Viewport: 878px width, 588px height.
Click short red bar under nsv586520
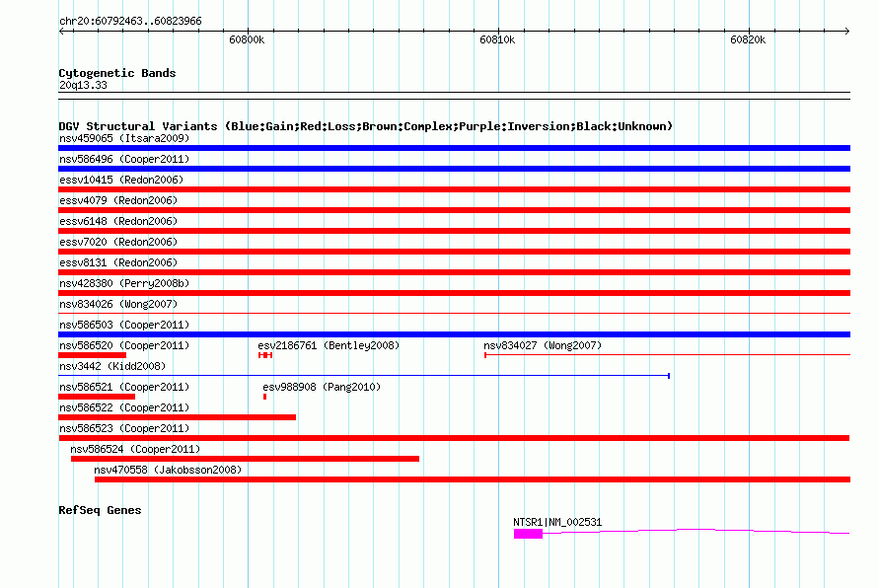(x=93, y=355)
